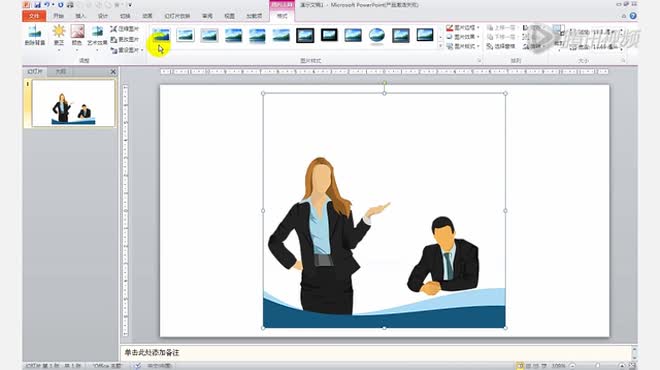Viewport: 660px width, 370px height.
Task: Apply the ninth picture style thumbnail
Action: point(353,35)
